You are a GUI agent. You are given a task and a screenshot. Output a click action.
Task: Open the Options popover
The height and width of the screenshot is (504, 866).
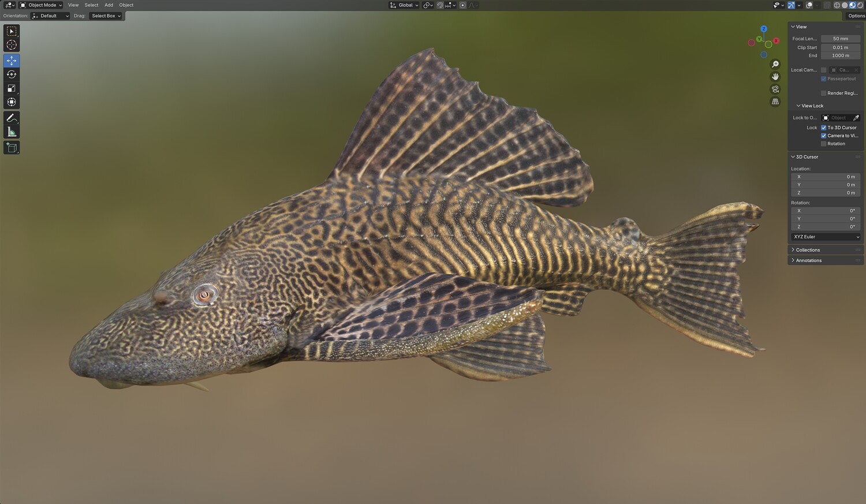click(856, 16)
